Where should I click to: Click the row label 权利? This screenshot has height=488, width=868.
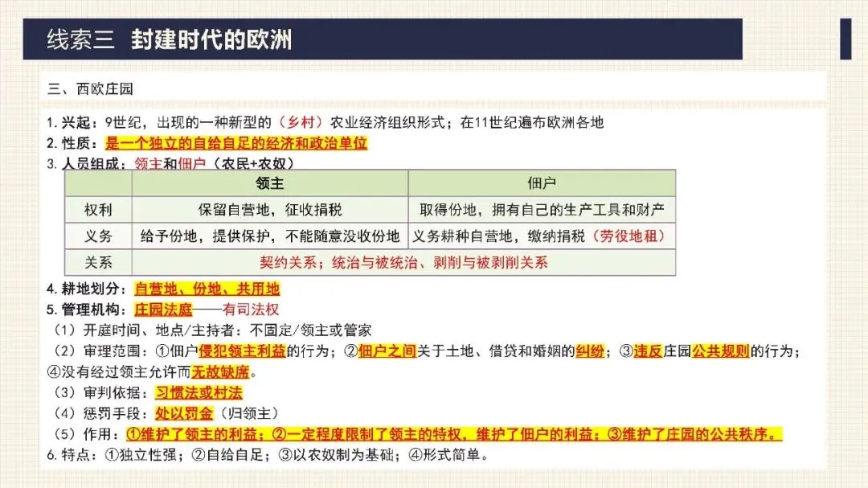(x=98, y=210)
